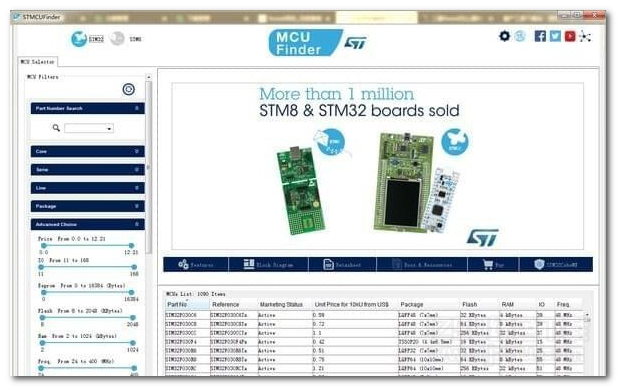617x387 pixels.
Task: Open settings with the gear icon
Action: coord(504,36)
